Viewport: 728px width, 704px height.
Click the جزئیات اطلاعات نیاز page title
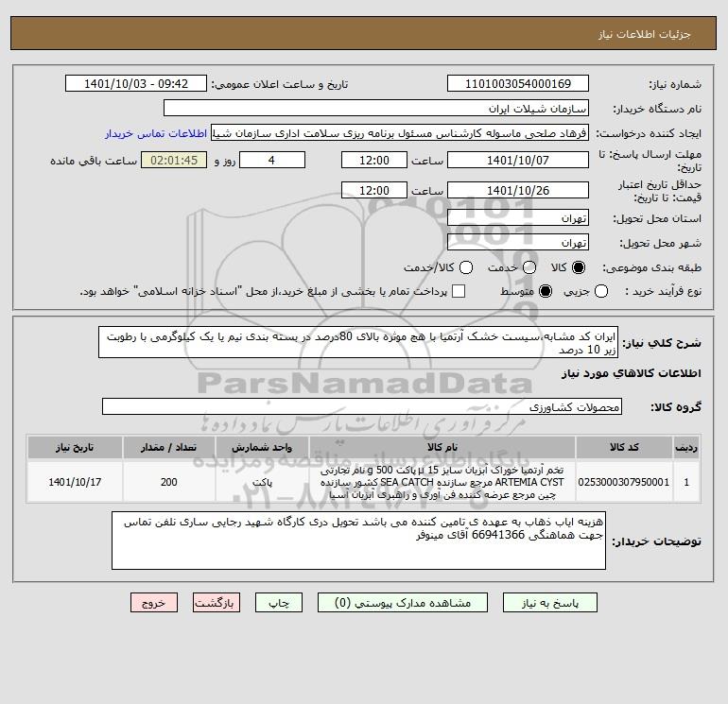pos(645,34)
